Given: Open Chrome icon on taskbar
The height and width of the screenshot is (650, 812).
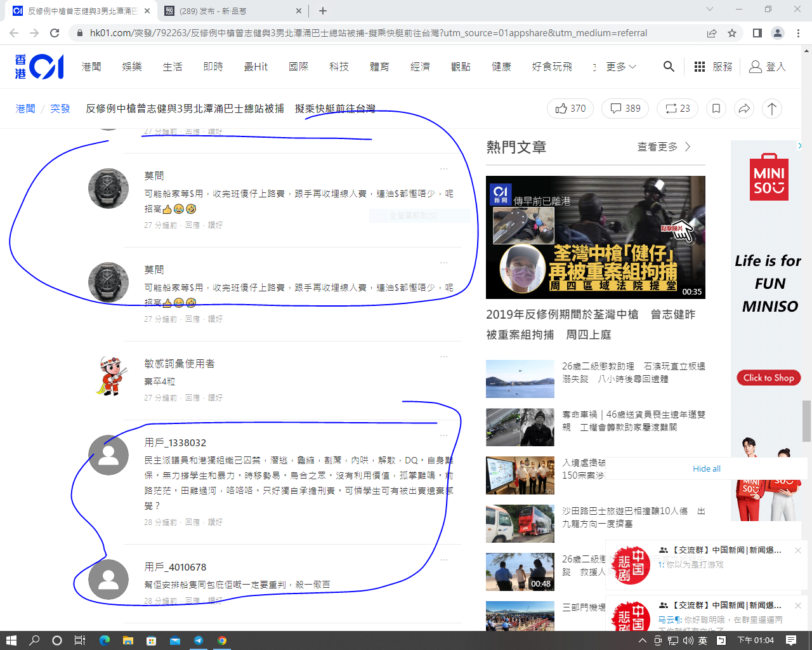Looking at the screenshot, I should tap(222, 640).
